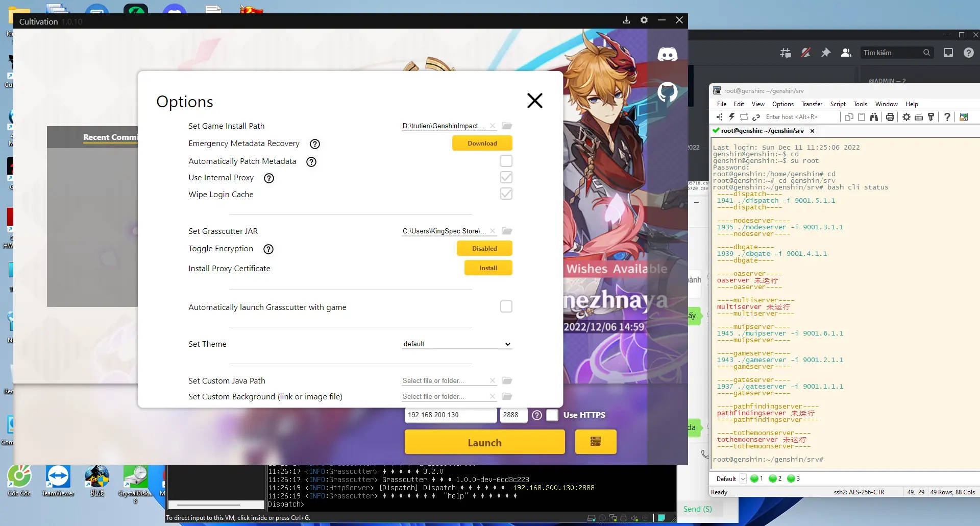This screenshot has height=526, width=980.
Task: Click Cultivation title bar download icon
Action: click(626, 20)
